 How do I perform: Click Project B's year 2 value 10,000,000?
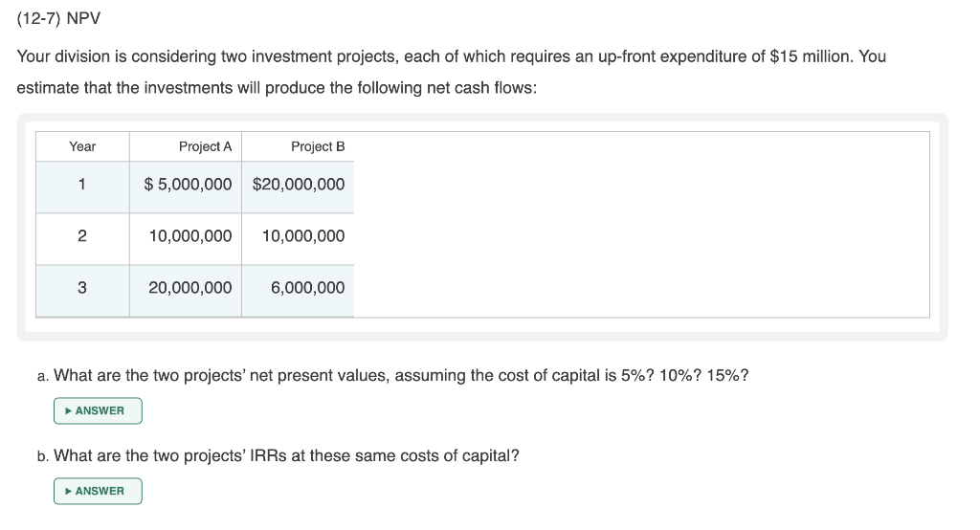click(x=303, y=236)
